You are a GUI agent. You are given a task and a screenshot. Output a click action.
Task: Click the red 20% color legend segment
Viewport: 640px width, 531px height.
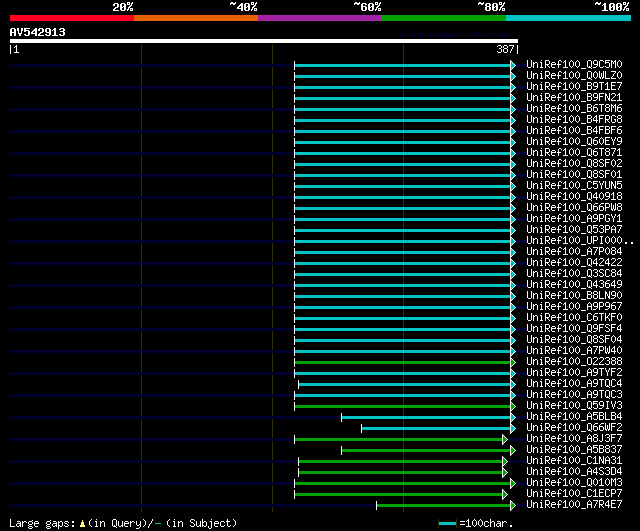coord(72,18)
